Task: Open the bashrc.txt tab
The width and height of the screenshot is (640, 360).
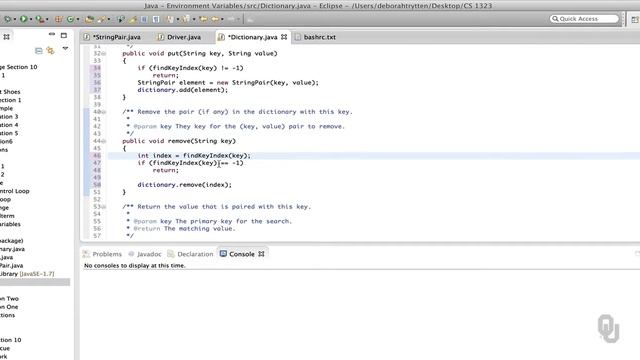Action: tap(320, 37)
